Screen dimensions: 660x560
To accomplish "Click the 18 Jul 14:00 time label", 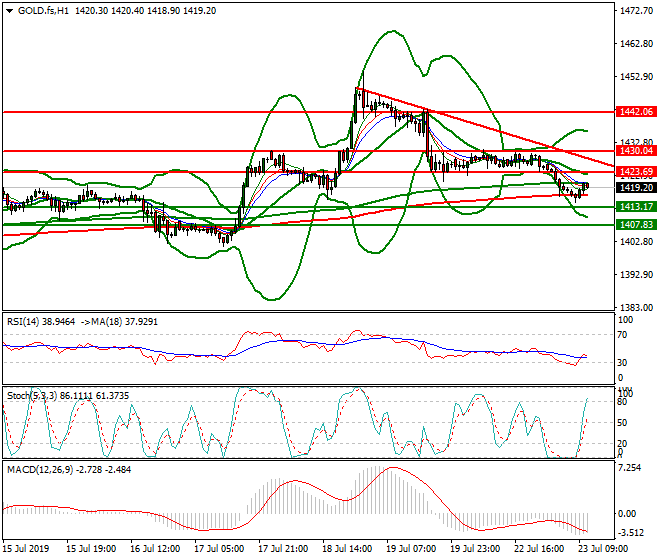I will coord(347,549).
